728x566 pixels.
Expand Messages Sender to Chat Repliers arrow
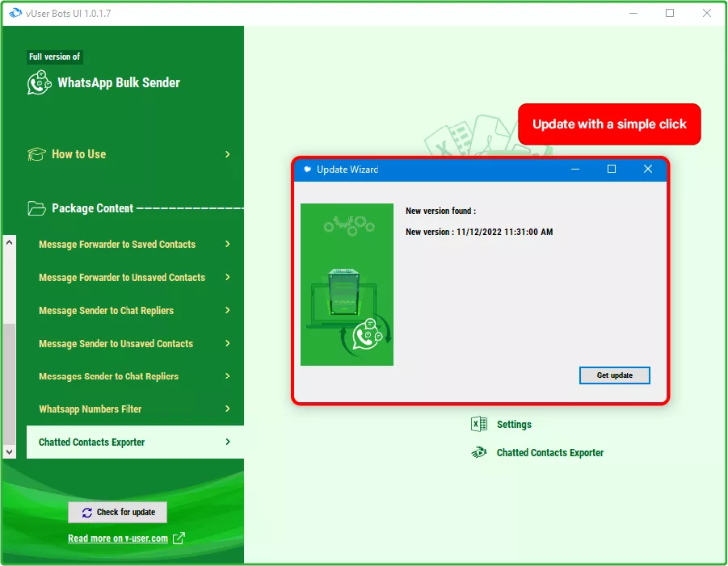[228, 375]
